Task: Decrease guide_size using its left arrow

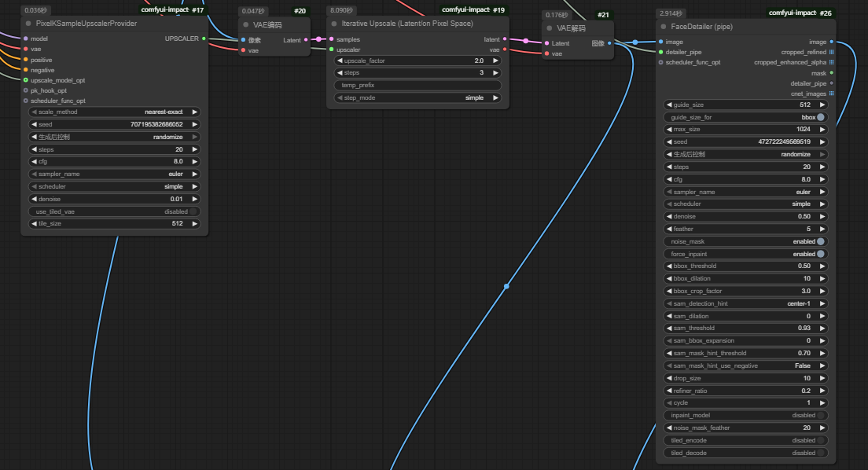Action: pyautogui.click(x=669, y=105)
